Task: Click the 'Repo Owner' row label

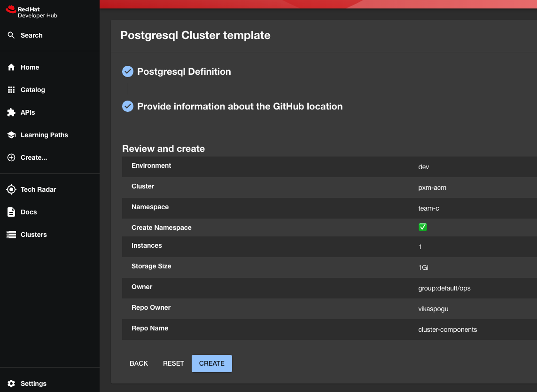Action: pyautogui.click(x=151, y=308)
